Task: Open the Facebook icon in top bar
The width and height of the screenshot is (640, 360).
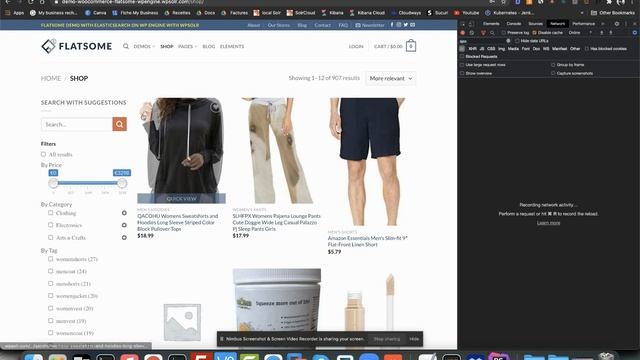Action: [x=392, y=25]
